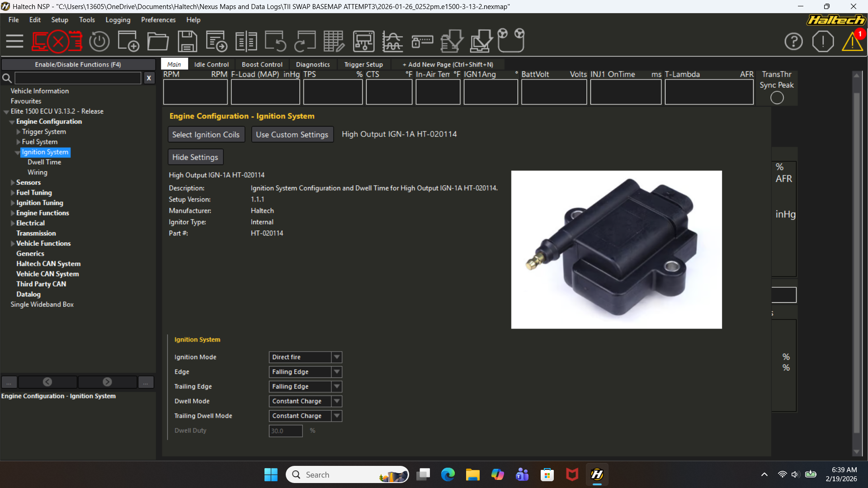Open the help question mark icon
The image size is (868, 488).
click(x=793, y=42)
